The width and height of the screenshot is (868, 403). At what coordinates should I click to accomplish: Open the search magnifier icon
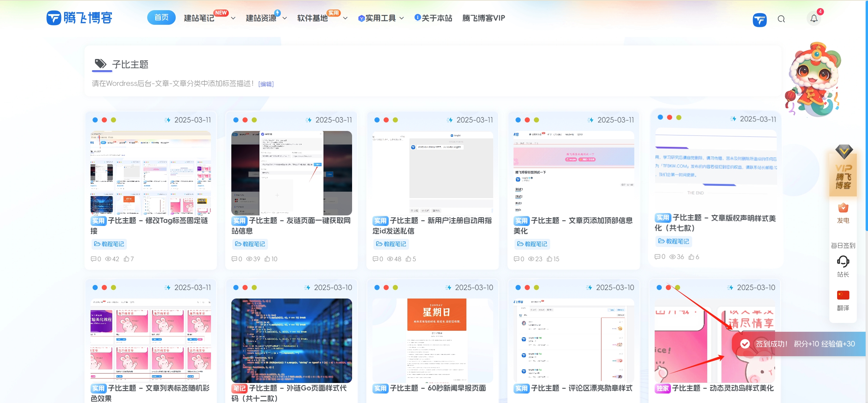coord(781,19)
